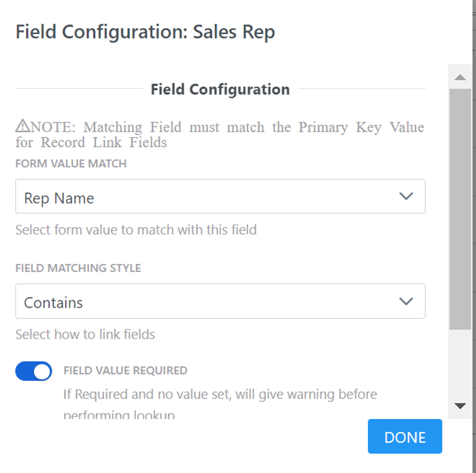Click the scrollbar up arrow
This screenshot has width=476, height=473.
click(460, 77)
